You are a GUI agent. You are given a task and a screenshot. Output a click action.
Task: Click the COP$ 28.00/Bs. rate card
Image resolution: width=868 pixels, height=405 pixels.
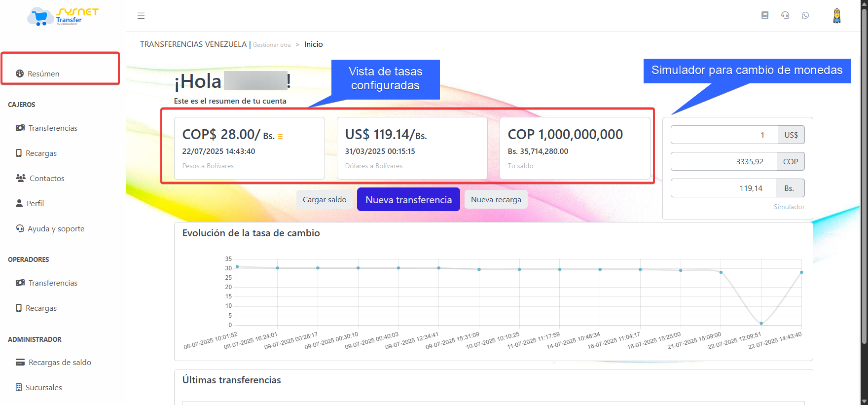(250, 148)
